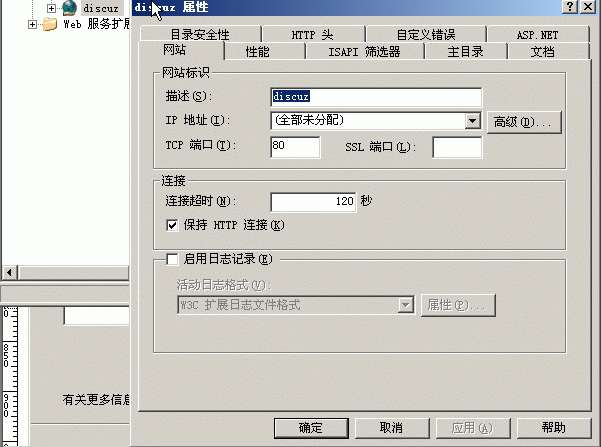Open the ISAPI 筛选器 tab
601x447 pixels.
click(364, 51)
